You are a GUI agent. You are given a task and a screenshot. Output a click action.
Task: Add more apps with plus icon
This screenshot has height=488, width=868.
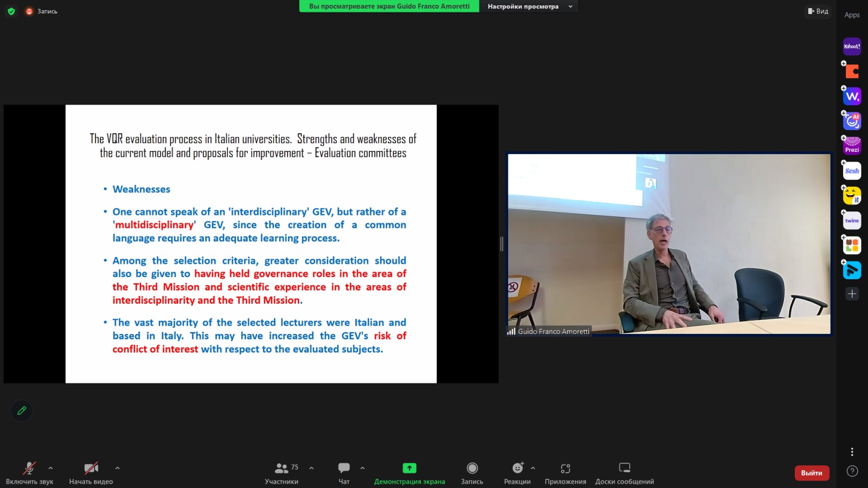point(852,294)
